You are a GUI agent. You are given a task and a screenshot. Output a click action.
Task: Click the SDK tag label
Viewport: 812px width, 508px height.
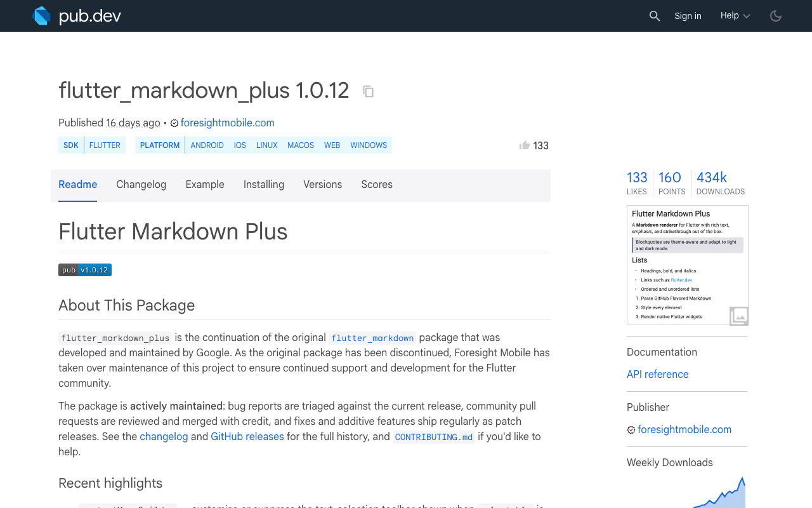tap(71, 145)
